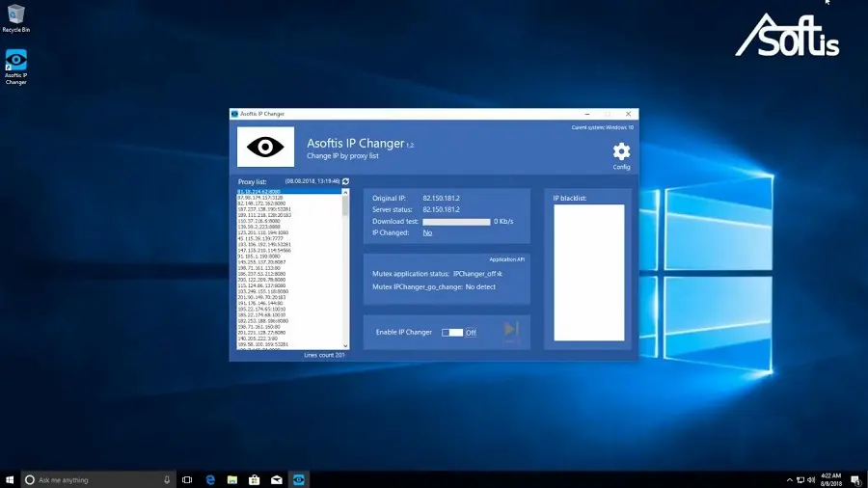Open the Action Center notifications icon
The image size is (868, 488).
(855, 479)
